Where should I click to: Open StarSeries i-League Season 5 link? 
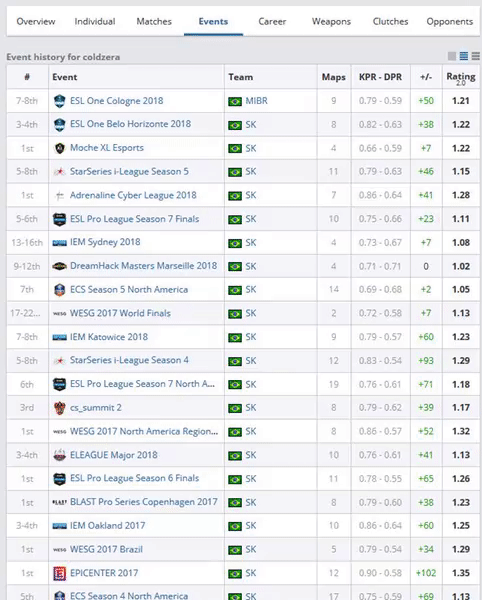point(129,172)
